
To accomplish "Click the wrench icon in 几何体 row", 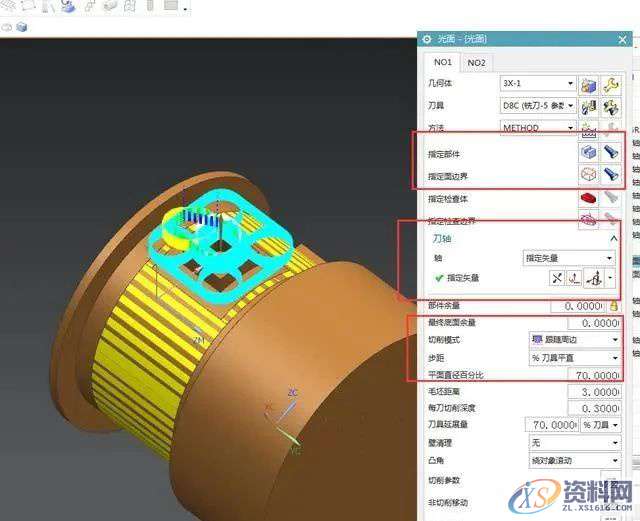I will 610,84.
